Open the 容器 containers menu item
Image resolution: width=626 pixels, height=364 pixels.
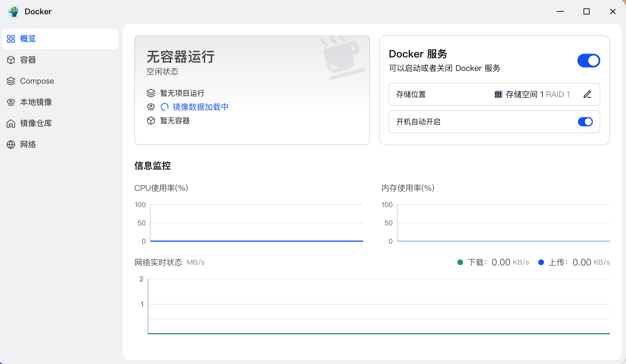click(x=28, y=60)
